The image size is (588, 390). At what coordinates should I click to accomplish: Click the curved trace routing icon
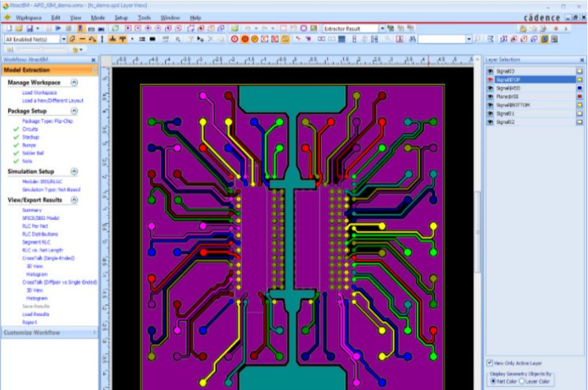pos(92,39)
